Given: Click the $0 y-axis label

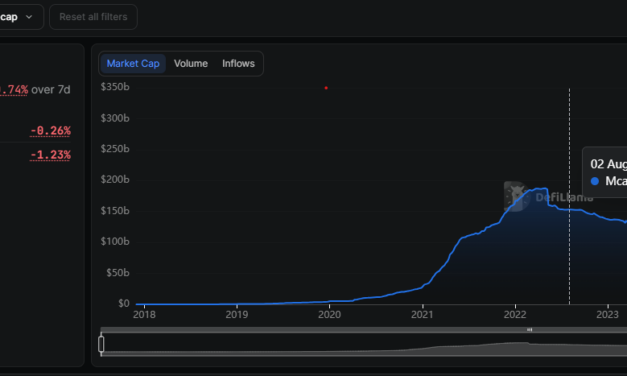Looking at the screenshot, I should pyautogui.click(x=124, y=303).
